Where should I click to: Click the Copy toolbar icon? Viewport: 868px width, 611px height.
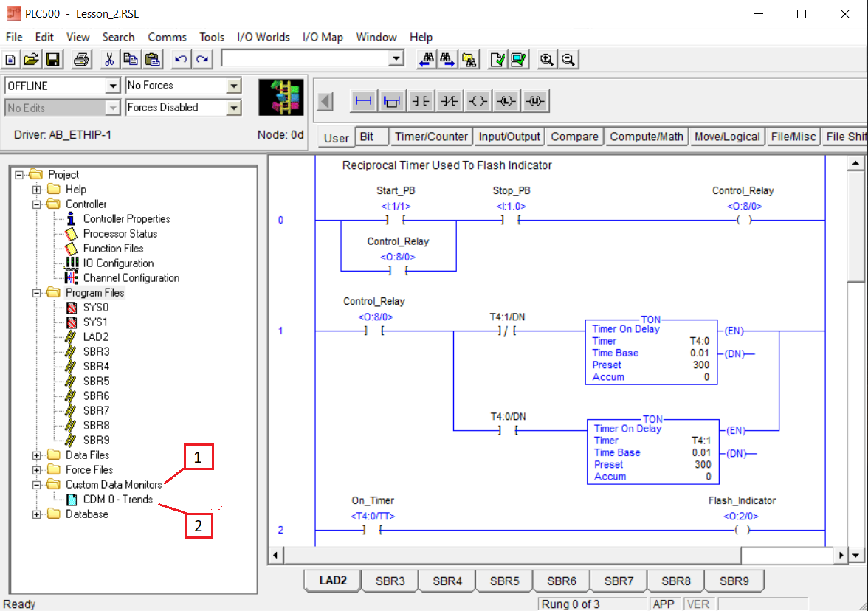(131, 59)
